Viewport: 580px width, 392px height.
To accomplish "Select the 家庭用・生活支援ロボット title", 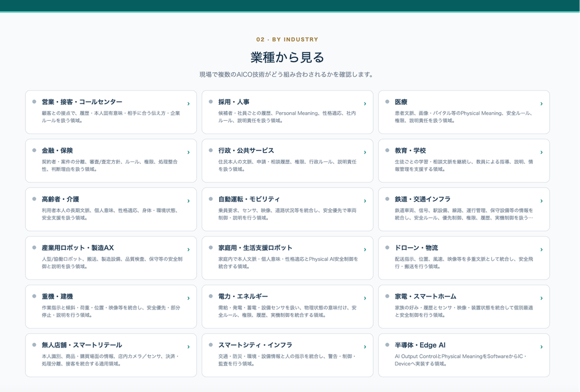I will [255, 248].
